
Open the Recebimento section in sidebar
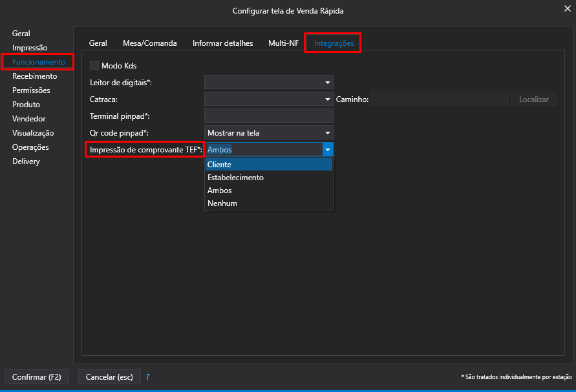point(34,76)
